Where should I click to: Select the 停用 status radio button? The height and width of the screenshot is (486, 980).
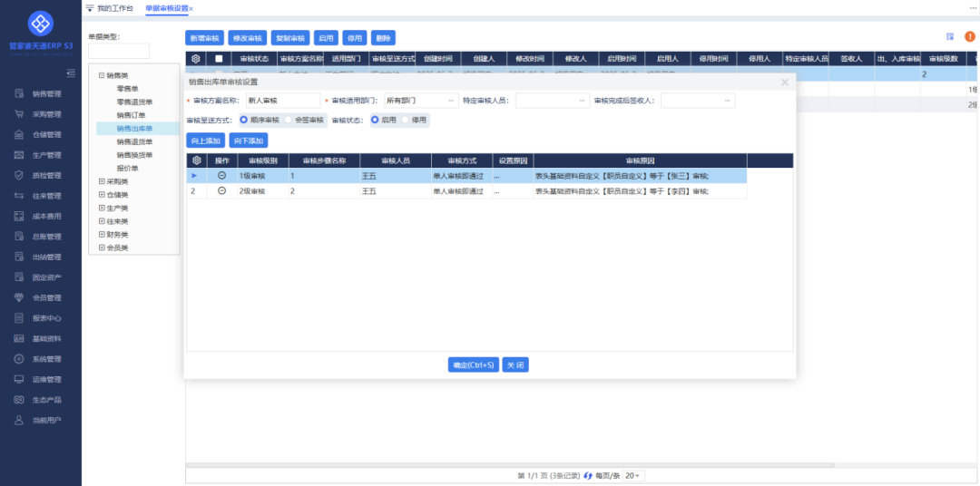click(x=406, y=120)
